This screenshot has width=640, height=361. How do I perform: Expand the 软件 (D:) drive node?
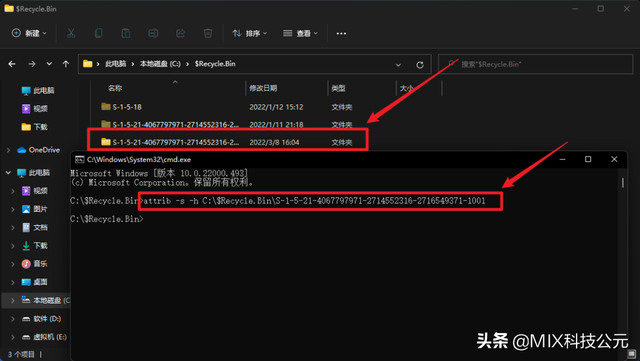click(x=13, y=319)
